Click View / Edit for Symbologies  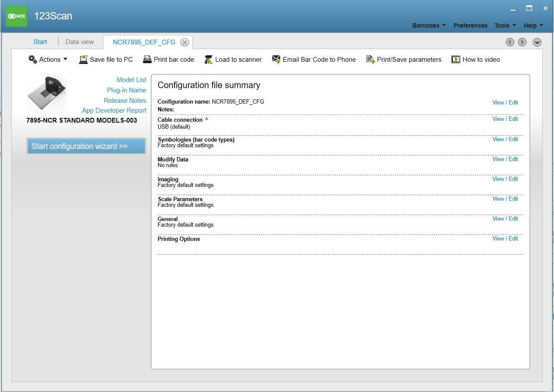[x=505, y=139]
